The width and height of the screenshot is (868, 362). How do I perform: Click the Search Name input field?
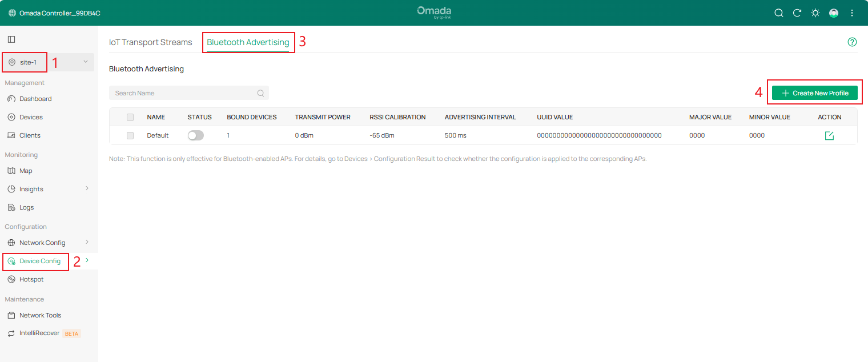(x=184, y=93)
